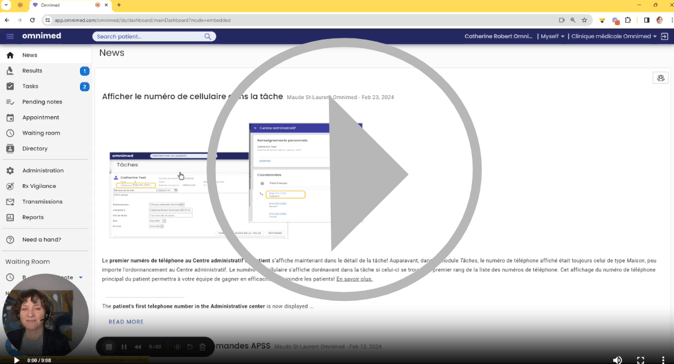Open Rx Vigilance in the sidebar
The image size is (674, 364).
(46, 186)
